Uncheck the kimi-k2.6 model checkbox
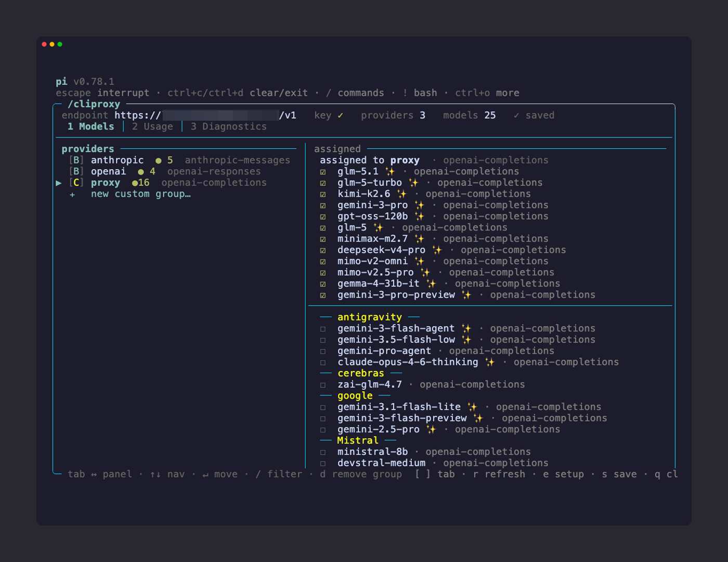The image size is (728, 562). pyautogui.click(x=323, y=194)
